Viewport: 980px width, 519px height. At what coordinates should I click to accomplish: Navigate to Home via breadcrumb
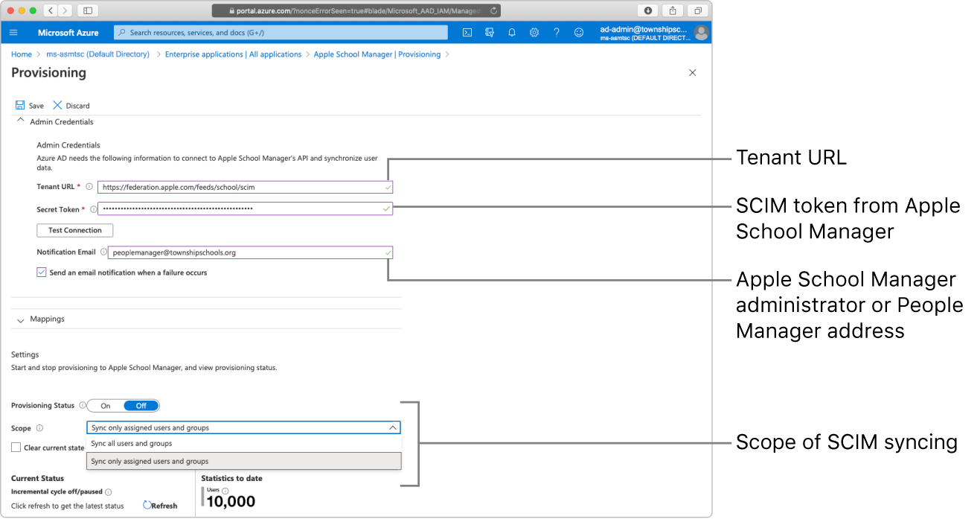(21, 54)
